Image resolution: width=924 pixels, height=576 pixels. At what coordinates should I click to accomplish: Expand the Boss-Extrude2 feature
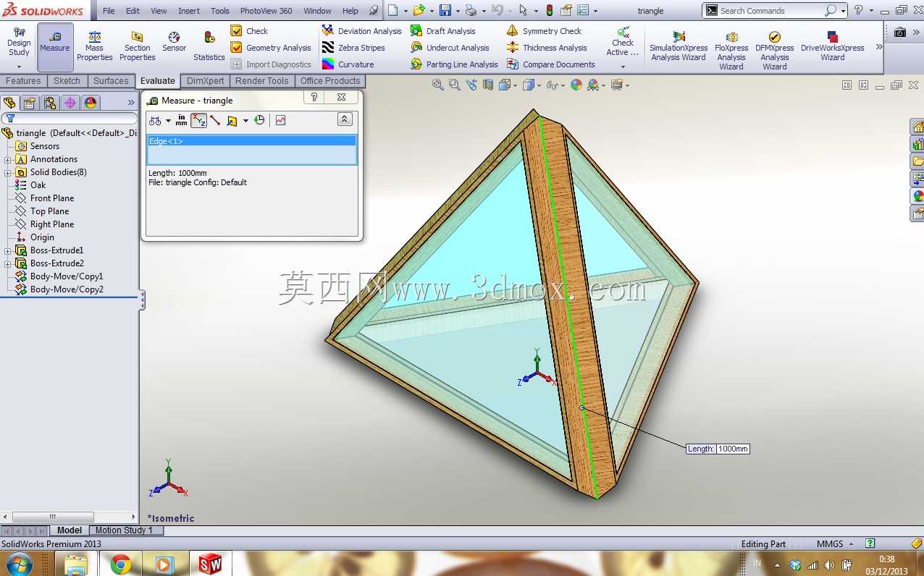8,263
